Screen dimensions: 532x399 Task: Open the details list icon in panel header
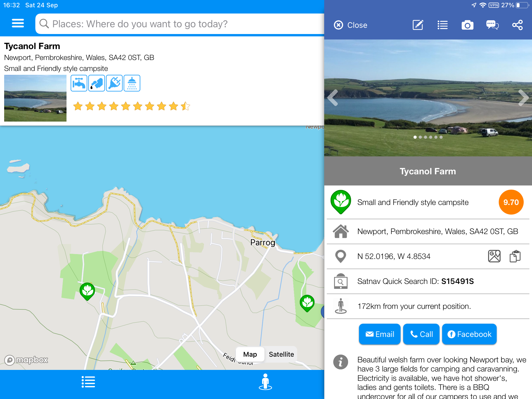coord(442,25)
